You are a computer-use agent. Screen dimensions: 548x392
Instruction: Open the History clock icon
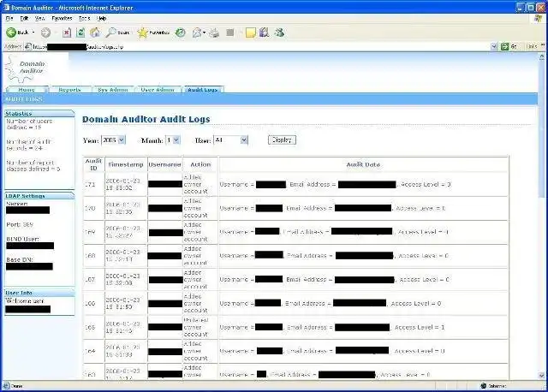pyautogui.click(x=181, y=33)
